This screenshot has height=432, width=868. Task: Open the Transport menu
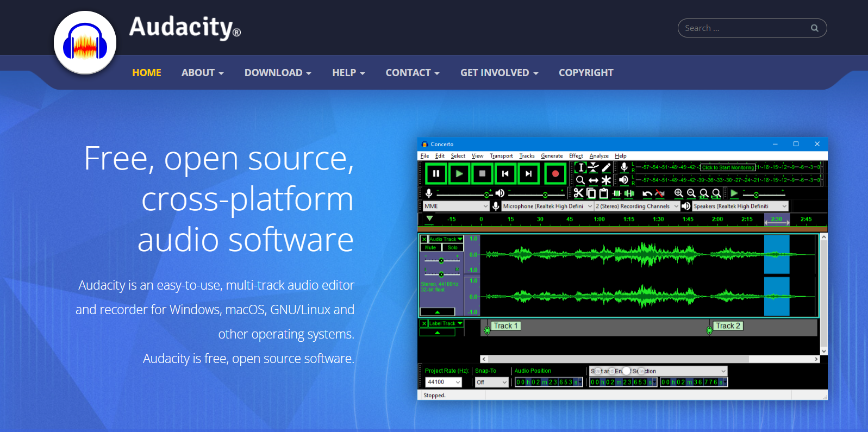click(501, 156)
